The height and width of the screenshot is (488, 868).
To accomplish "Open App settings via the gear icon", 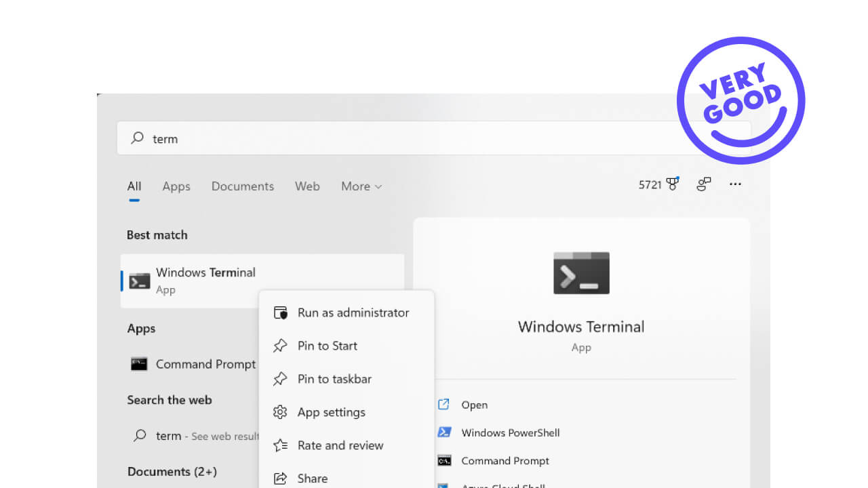I will click(281, 412).
